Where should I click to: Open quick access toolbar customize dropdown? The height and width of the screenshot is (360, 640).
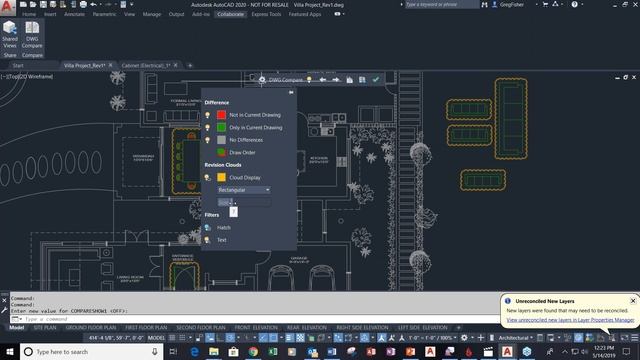[132, 4]
